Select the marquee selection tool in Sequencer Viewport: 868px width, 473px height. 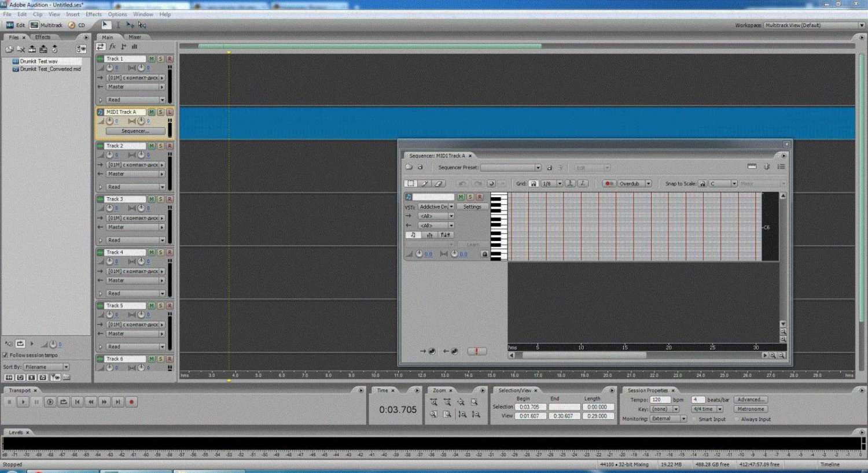tap(410, 183)
